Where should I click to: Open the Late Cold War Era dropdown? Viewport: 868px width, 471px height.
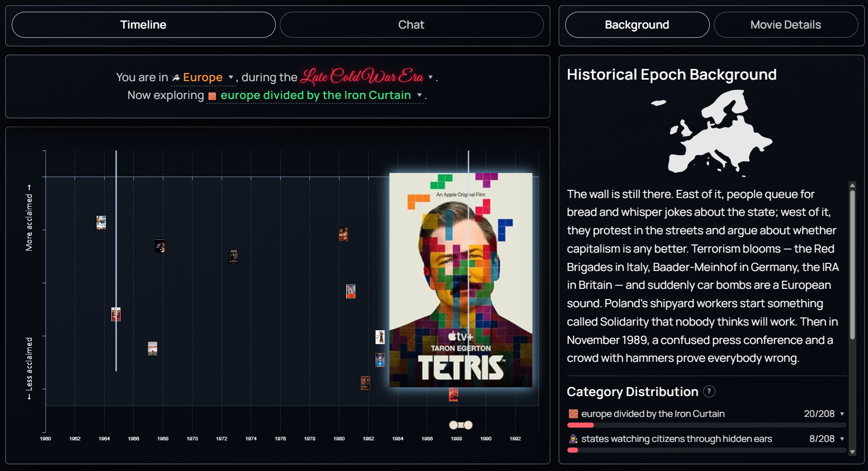coord(367,77)
